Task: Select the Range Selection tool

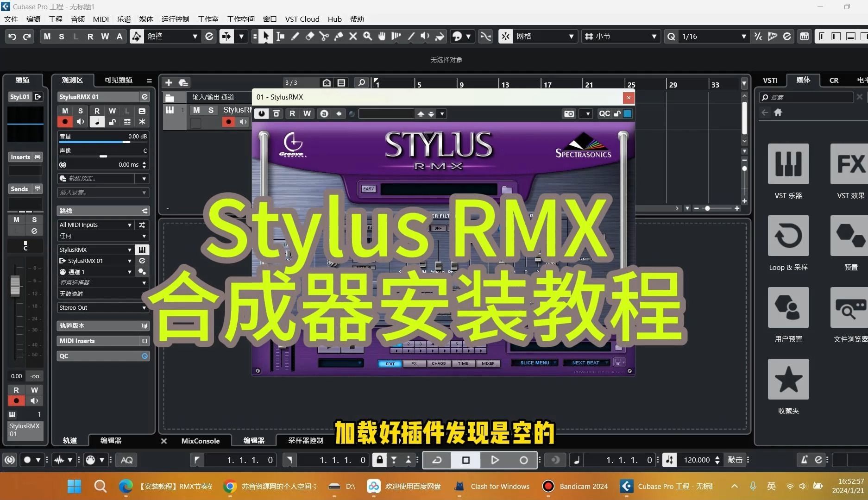Action: (280, 36)
